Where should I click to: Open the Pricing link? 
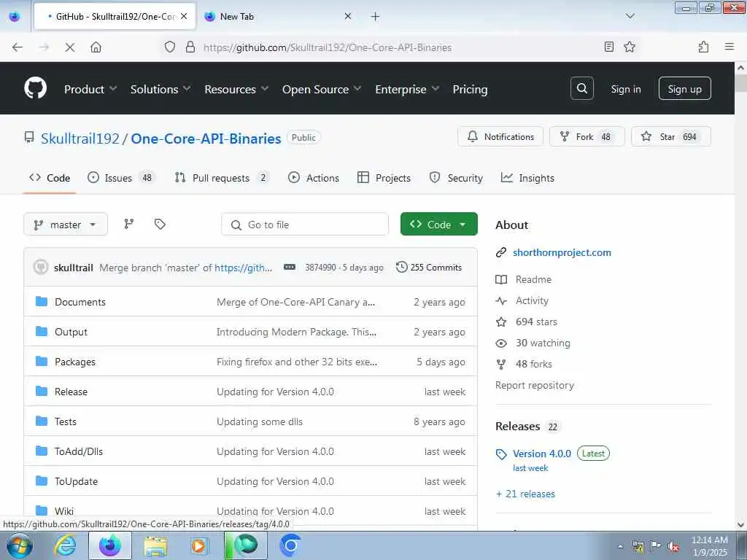[x=470, y=89]
